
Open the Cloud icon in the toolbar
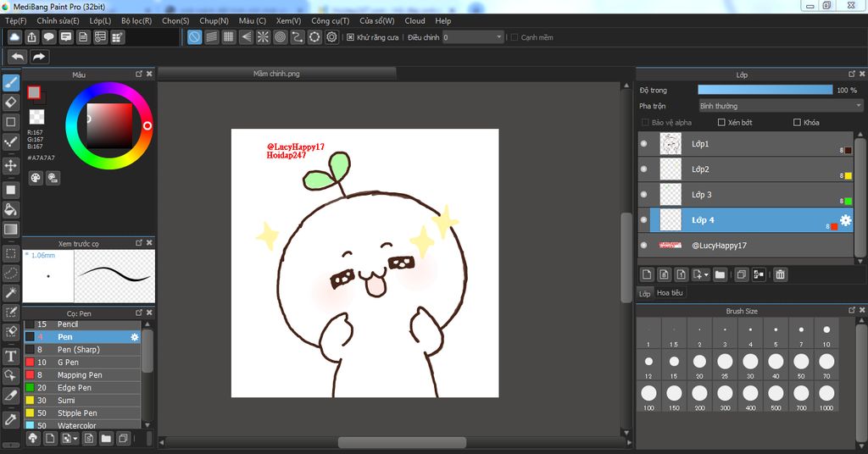14,37
